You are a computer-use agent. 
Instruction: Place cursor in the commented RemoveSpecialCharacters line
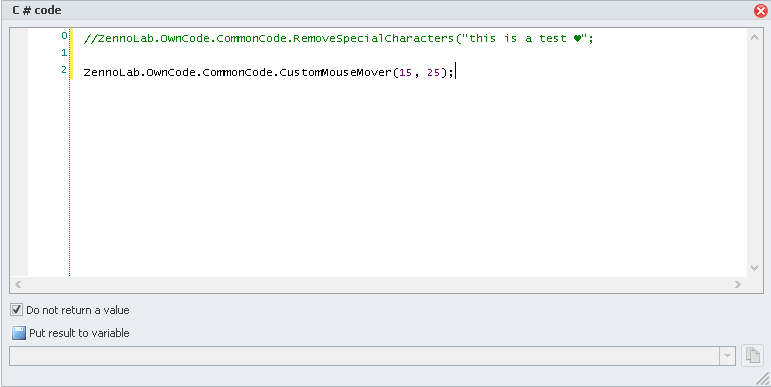coord(338,38)
